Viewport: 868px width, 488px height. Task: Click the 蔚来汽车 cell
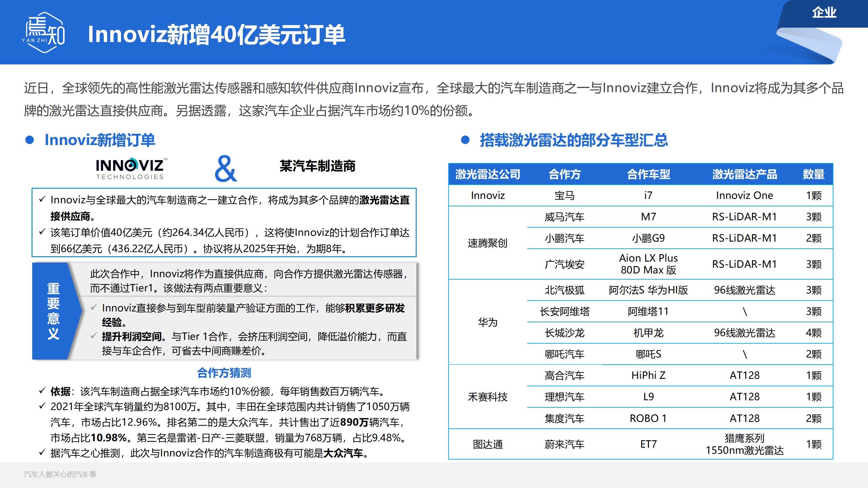tap(565, 444)
